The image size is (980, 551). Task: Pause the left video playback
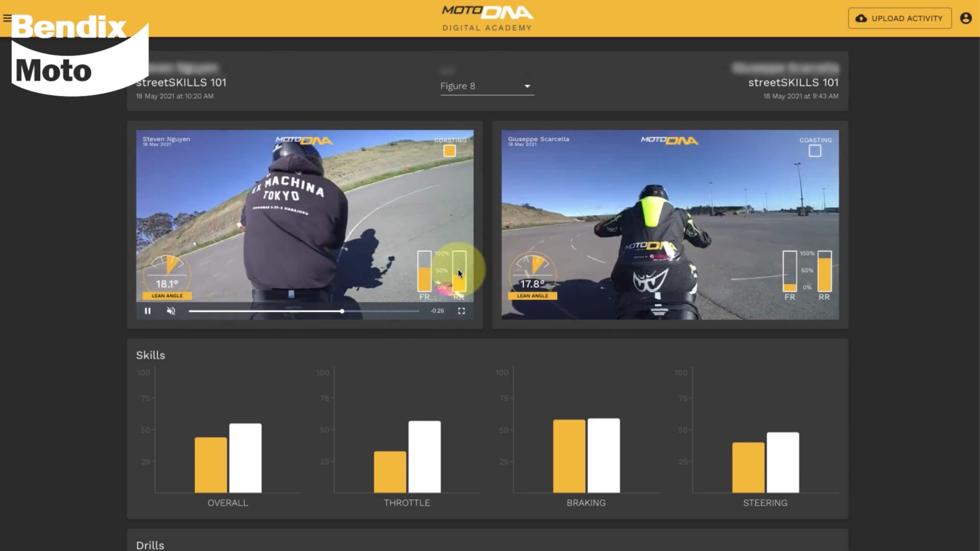[x=148, y=311]
